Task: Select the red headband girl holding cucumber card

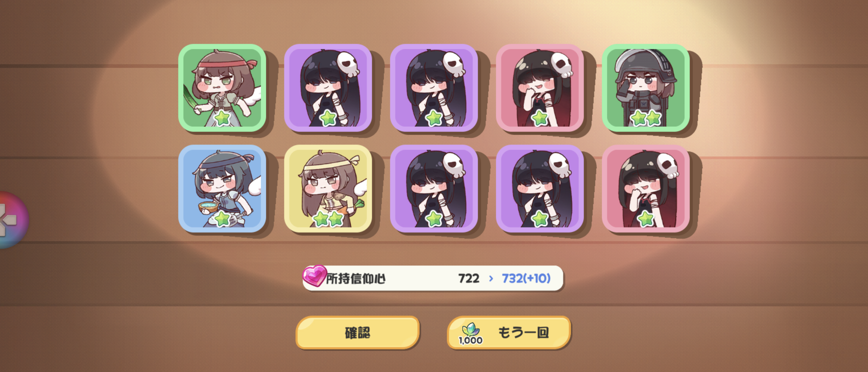Action: point(222,88)
